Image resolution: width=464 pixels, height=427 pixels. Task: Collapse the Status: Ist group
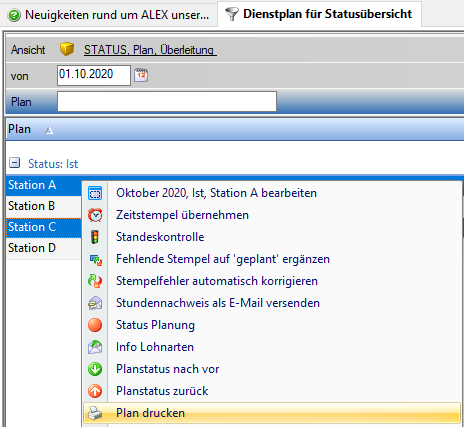[x=14, y=163]
